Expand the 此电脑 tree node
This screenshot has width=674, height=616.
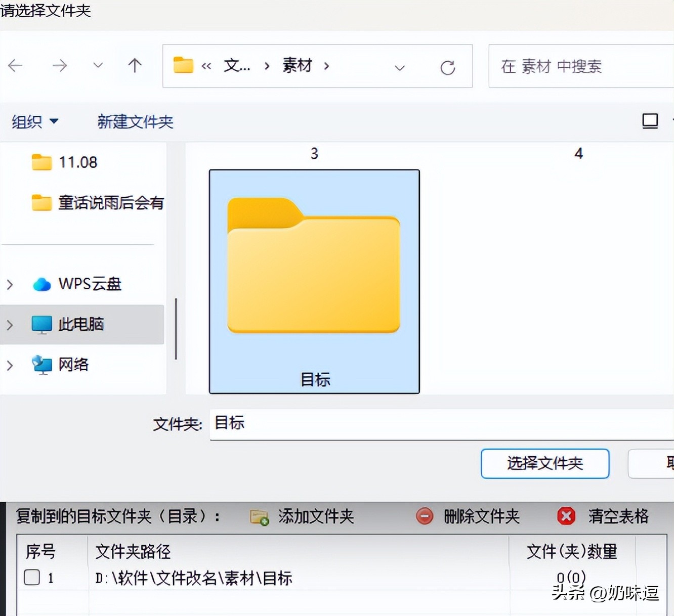pyautogui.click(x=10, y=325)
